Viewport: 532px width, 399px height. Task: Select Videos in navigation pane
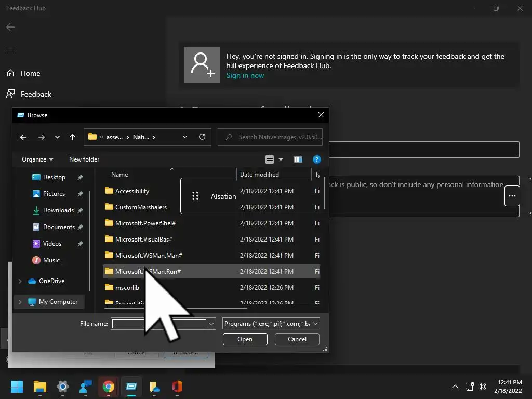(x=52, y=244)
